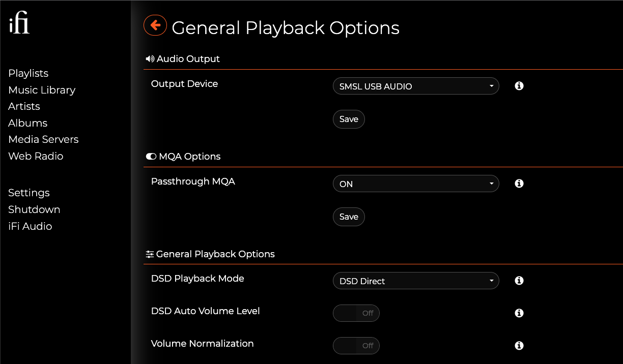Open the DSD Playback Mode dropdown
The width and height of the screenshot is (623, 364).
click(416, 281)
